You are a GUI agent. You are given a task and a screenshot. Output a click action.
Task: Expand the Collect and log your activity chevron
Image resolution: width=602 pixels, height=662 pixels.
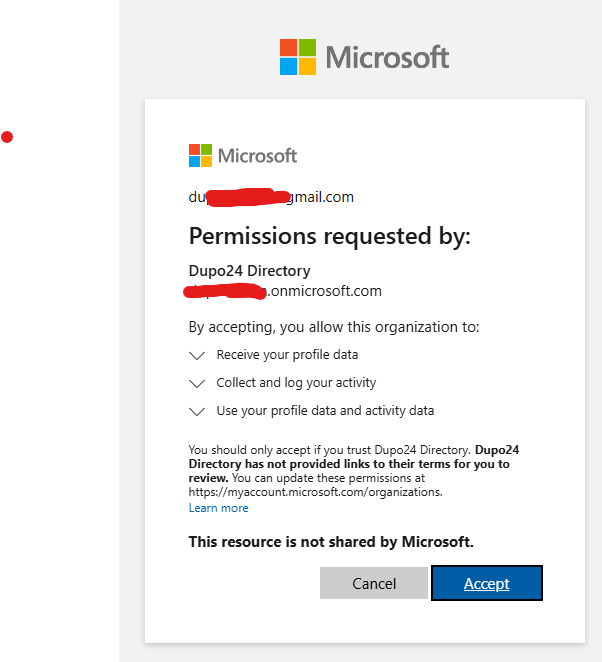point(197,383)
